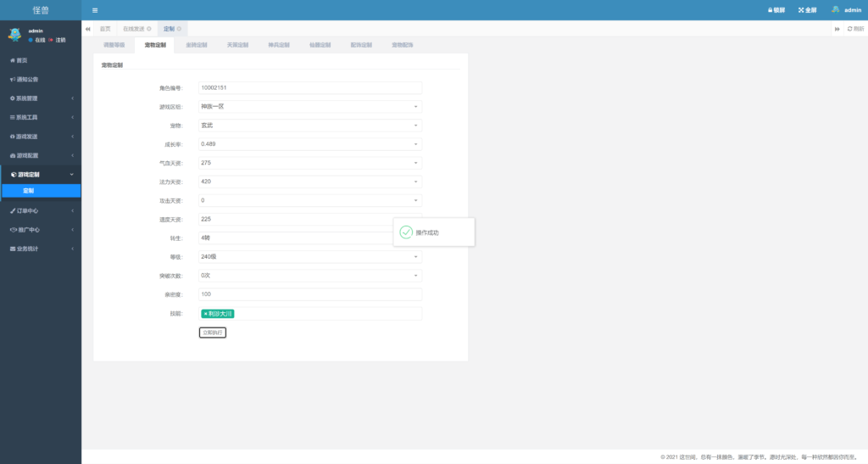Click the 角色编号 input field
The image size is (868, 464).
[x=309, y=88]
